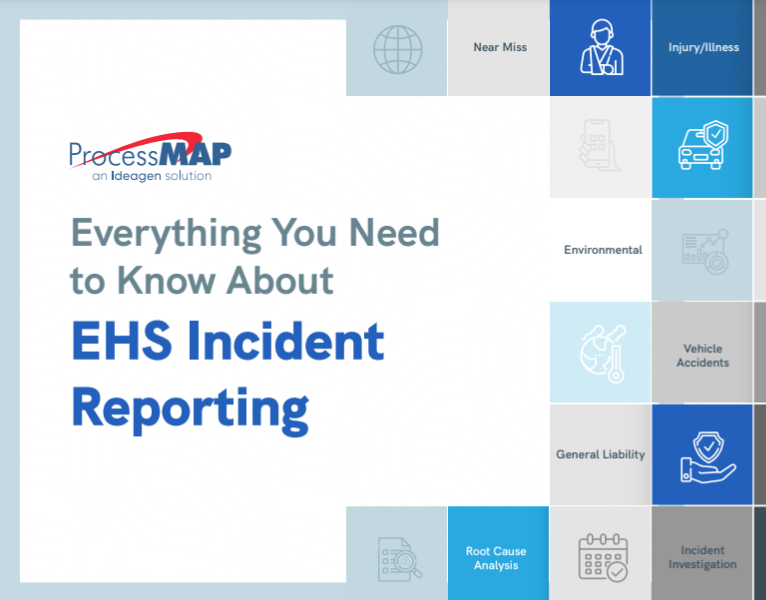This screenshot has height=600, width=766.
Task: Click the 'an Ideagen solution' tagline
Action: (x=151, y=175)
